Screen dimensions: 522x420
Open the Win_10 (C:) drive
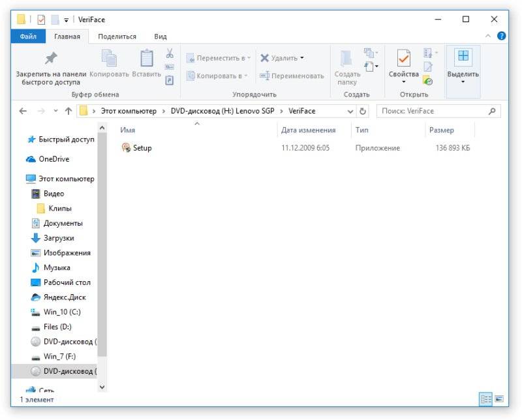pyautogui.click(x=55, y=312)
